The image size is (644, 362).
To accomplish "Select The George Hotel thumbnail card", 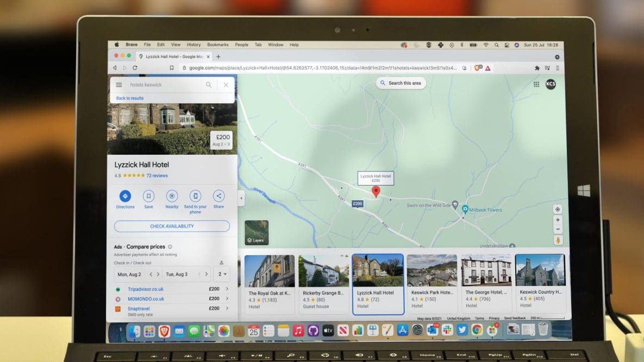I will pos(486,283).
